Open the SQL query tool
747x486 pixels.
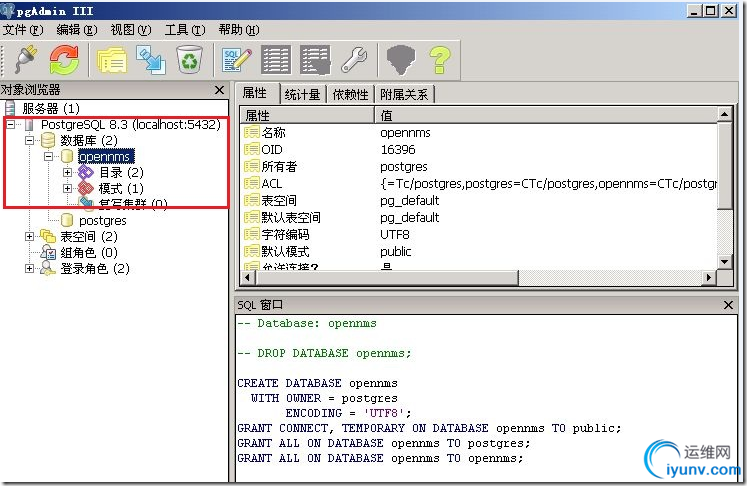pos(237,60)
